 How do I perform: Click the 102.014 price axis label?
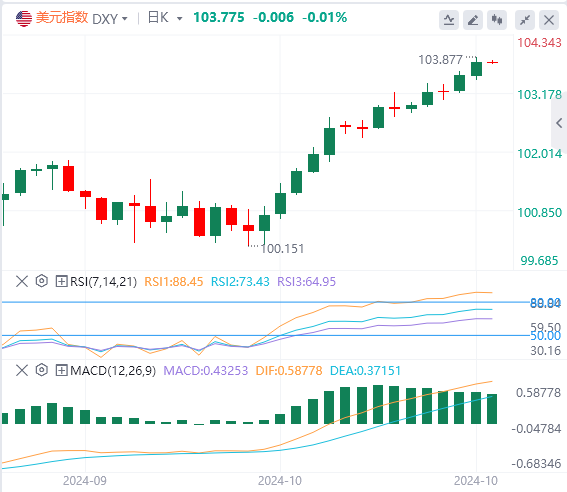pos(539,154)
